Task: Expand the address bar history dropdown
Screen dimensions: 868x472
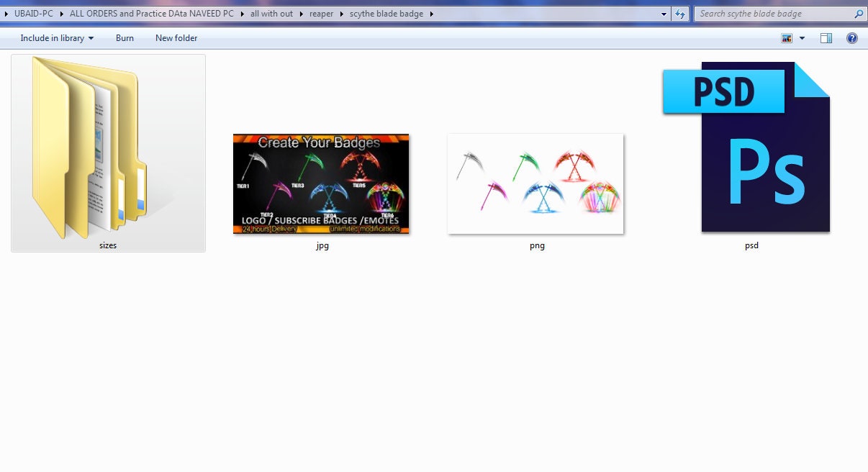Action: (x=664, y=14)
